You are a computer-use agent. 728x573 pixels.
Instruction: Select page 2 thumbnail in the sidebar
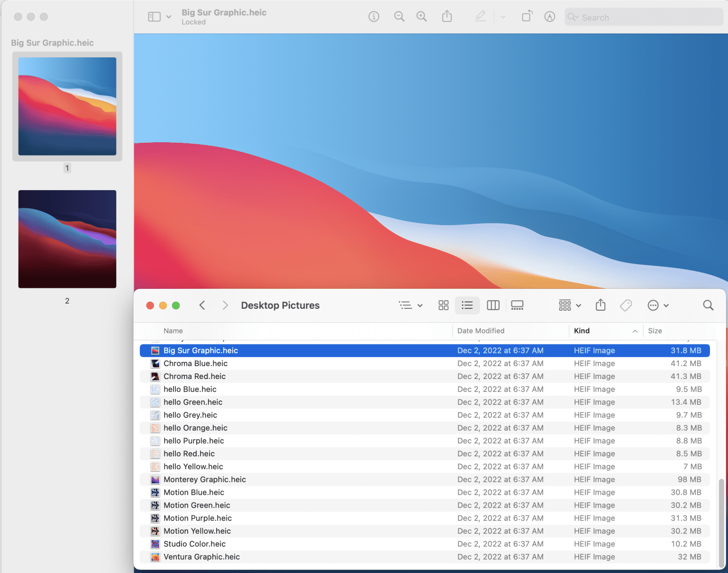[x=67, y=239]
